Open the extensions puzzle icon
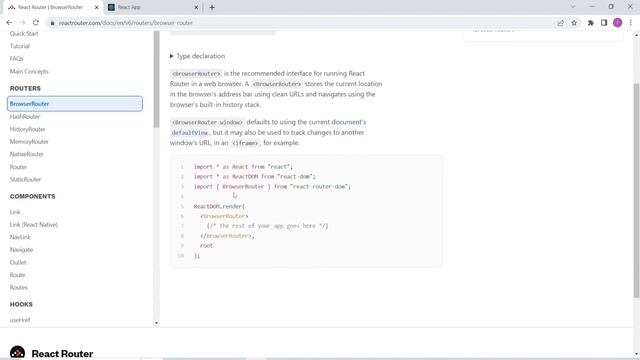Image resolution: width=640 pixels, height=360 pixels. pyautogui.click(x=590, y=23)
